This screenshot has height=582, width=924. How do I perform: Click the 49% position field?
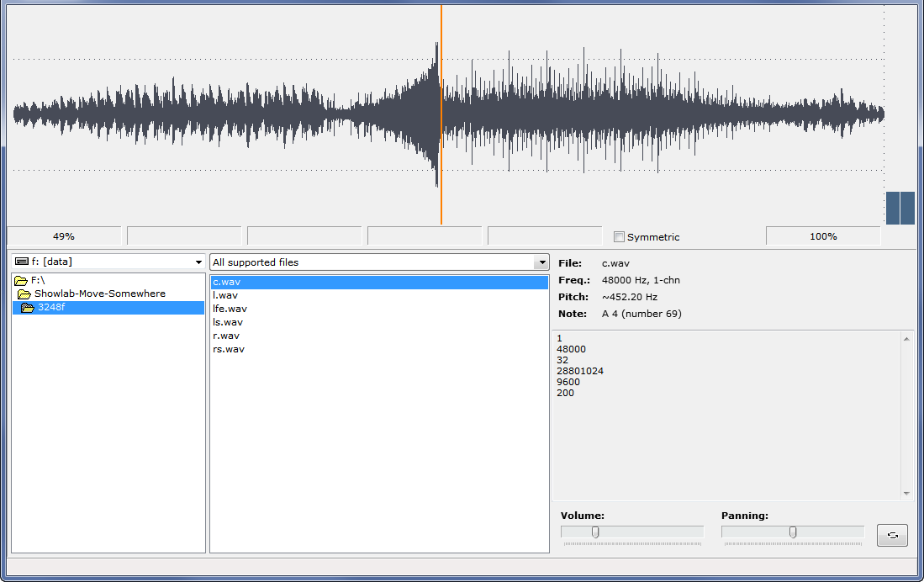pos(64,236)
